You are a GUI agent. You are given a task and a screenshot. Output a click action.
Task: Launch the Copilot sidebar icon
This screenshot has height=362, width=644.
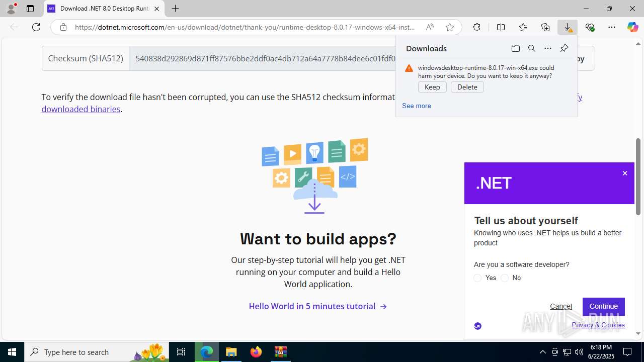pyautogui.click(x=632, y=27)
